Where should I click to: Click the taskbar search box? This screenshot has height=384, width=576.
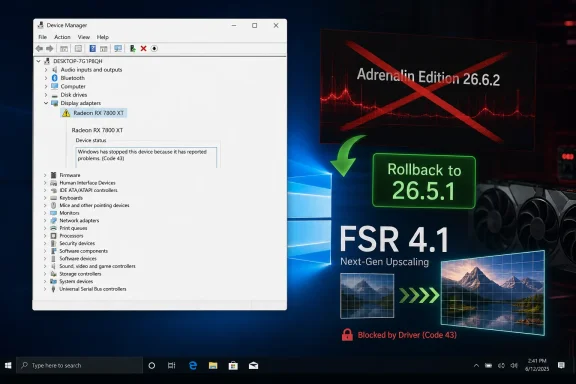[79, 365]
